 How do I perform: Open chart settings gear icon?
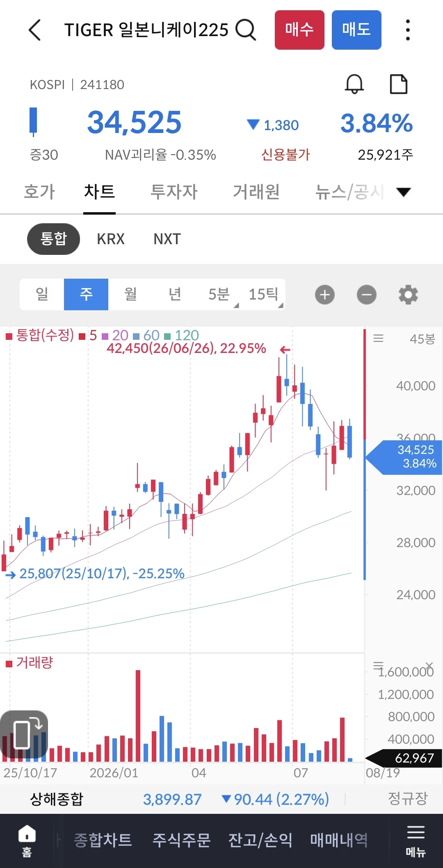pyautogui.click(x=408, y=295)
